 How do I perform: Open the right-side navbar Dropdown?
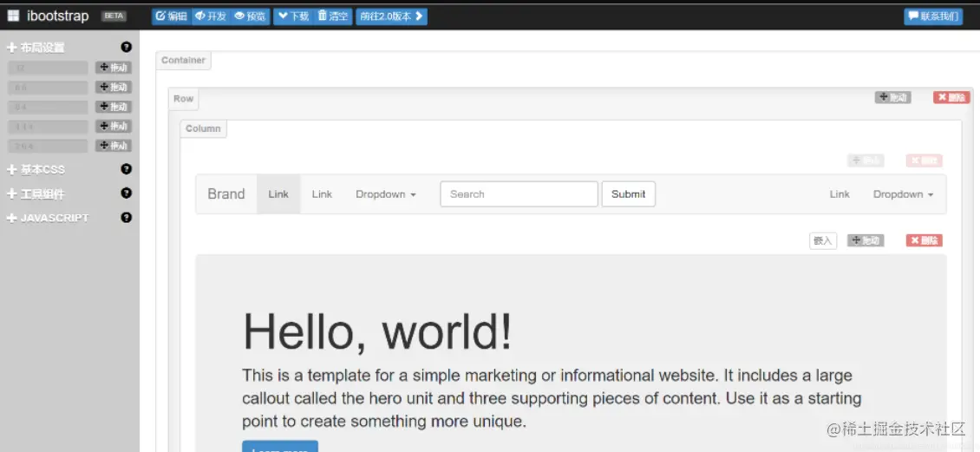coord(903,193)
